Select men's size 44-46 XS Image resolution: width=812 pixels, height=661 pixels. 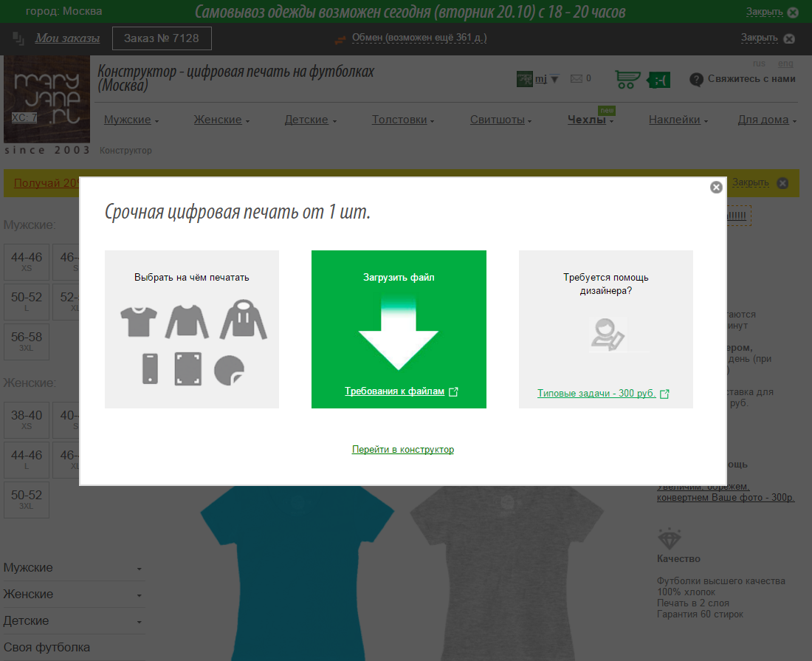coord(27,261)
